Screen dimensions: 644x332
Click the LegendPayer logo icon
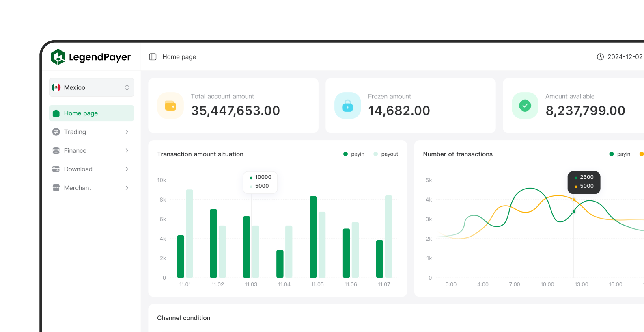(58, 57)
